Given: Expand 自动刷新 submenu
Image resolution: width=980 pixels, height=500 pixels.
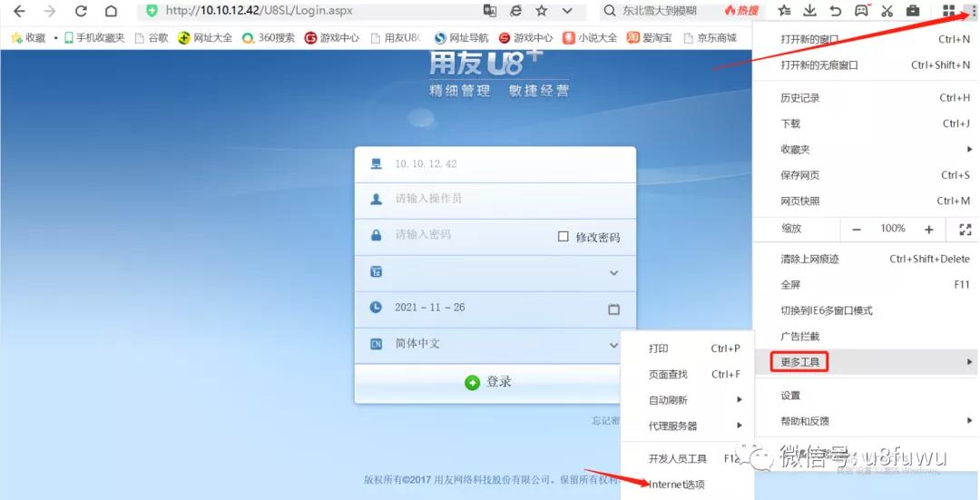Looking at the screenshot, I should [688, 400].
